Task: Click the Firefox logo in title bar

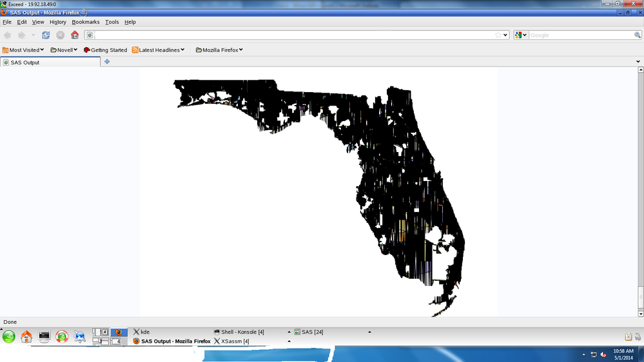Action: pos(4,12)
